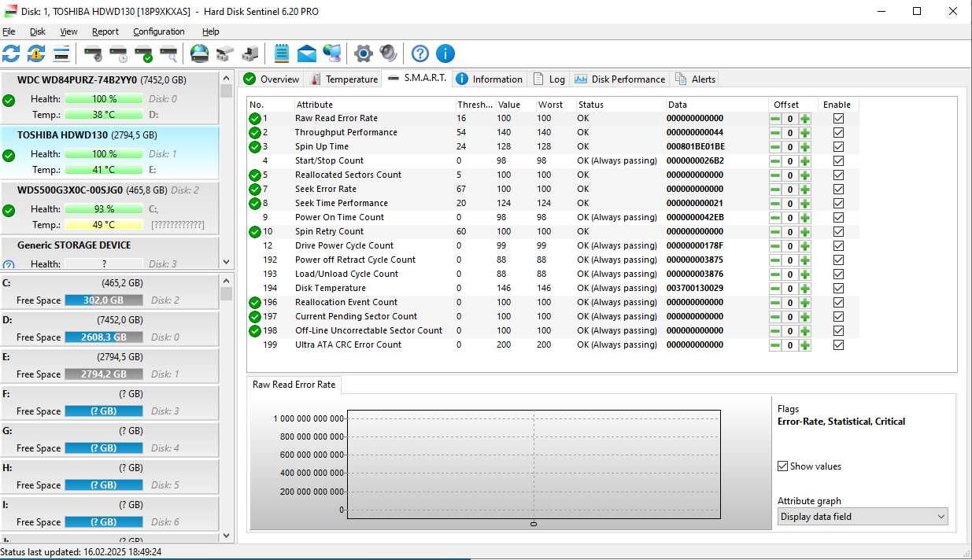Image resolution: width=972 pixels, height=560 pixels.
Task: Click green status icon of WDS500G3X0C disk
Action: 9,211
